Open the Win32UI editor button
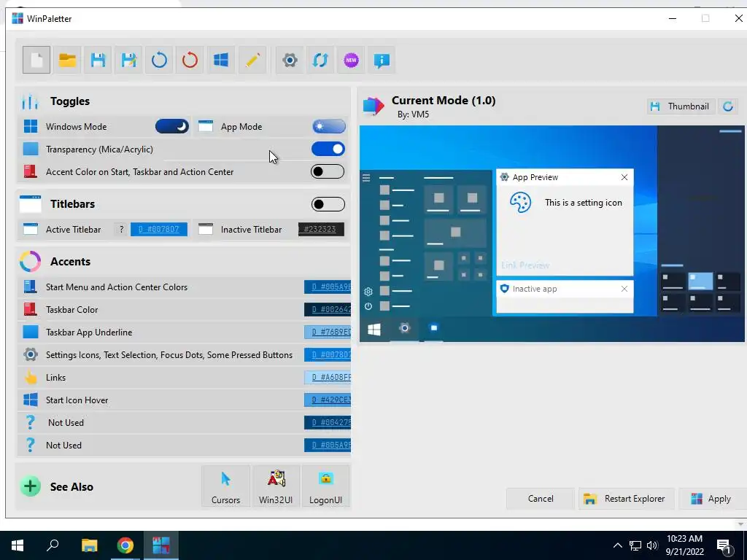This screenshot has height=560, width=747. point(276,486)
